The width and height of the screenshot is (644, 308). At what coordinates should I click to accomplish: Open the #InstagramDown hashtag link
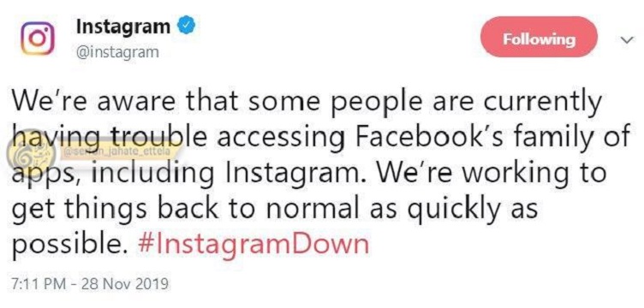coord(253,244)
